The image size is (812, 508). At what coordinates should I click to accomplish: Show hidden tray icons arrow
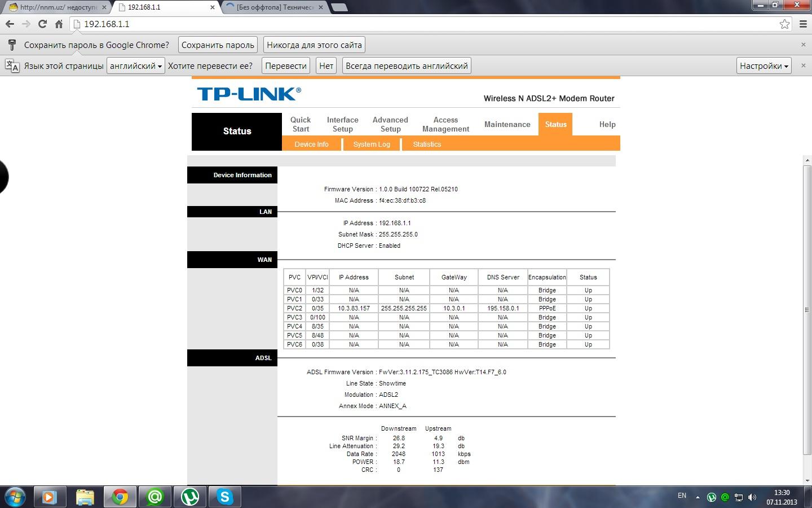698,497
